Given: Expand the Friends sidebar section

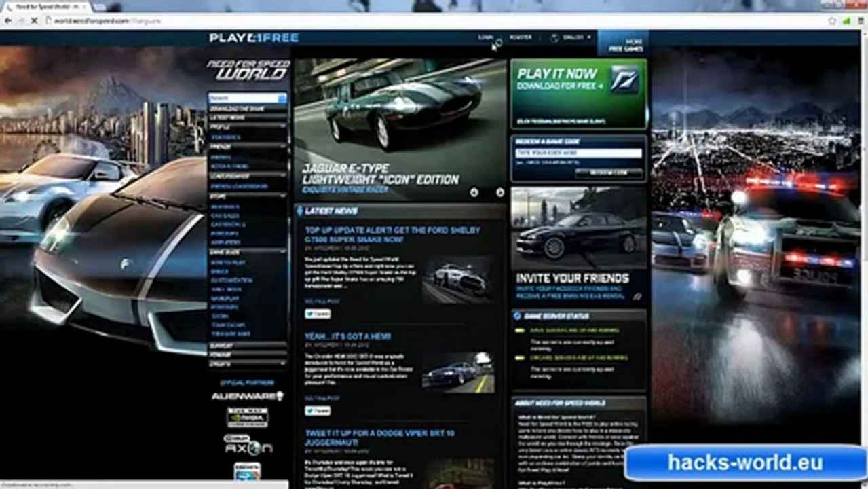Looking at the screenshot, I should (248, 146).
